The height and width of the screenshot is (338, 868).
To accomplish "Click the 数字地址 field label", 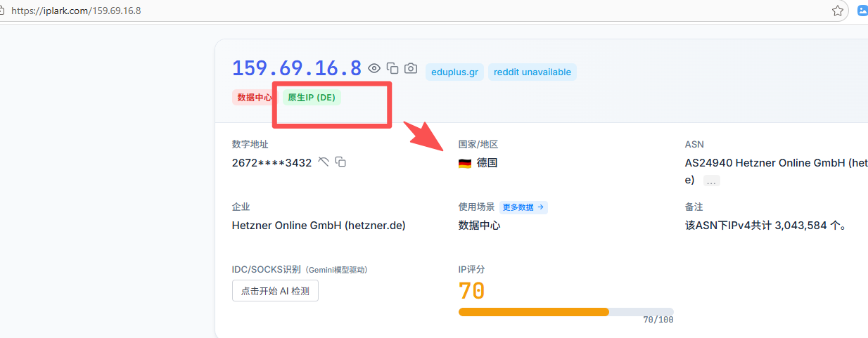I will coord(250,144).
